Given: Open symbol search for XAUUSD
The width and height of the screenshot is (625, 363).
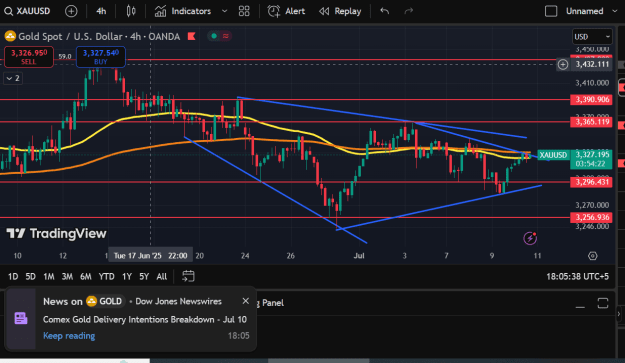Looking at the screenshot, I should (27, 11).
